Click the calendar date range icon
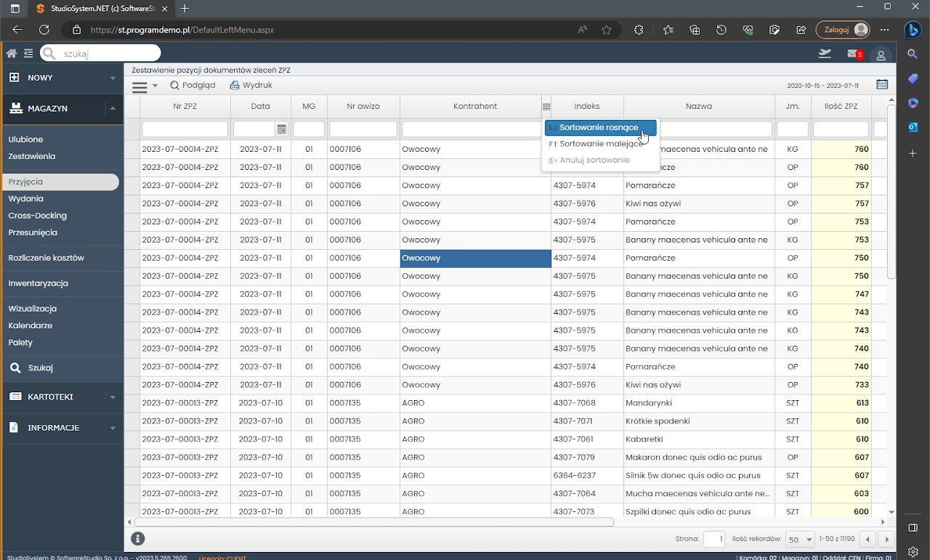 pos(882,85)
